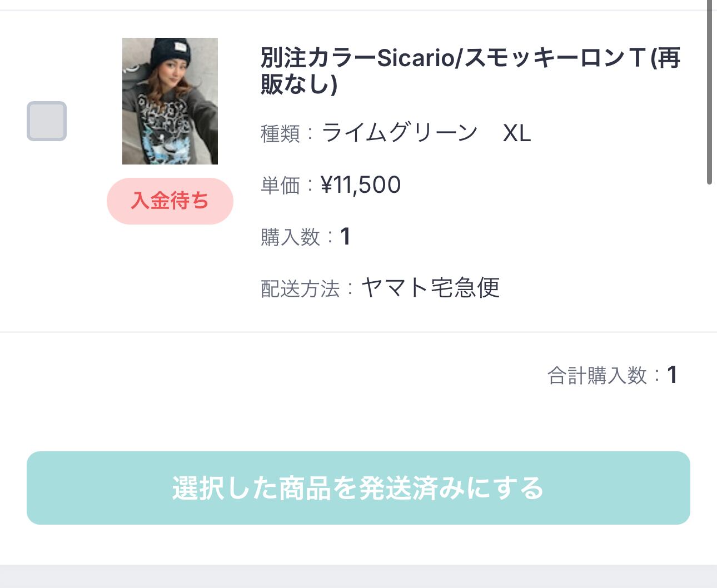717x588 pixels.
Task: Tick the product selection checkbox
Action: [x=47, y=121]
